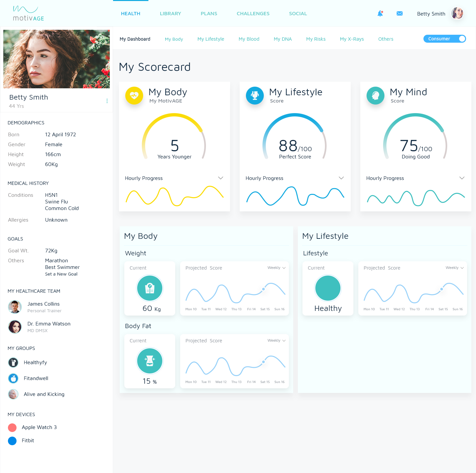Click the Healthyfy group icon
The image size is (476, 473).
point(13,363)
